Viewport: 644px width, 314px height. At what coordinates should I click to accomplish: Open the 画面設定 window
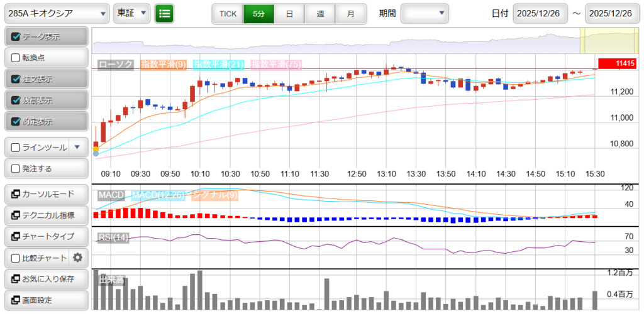pos(46,300)
